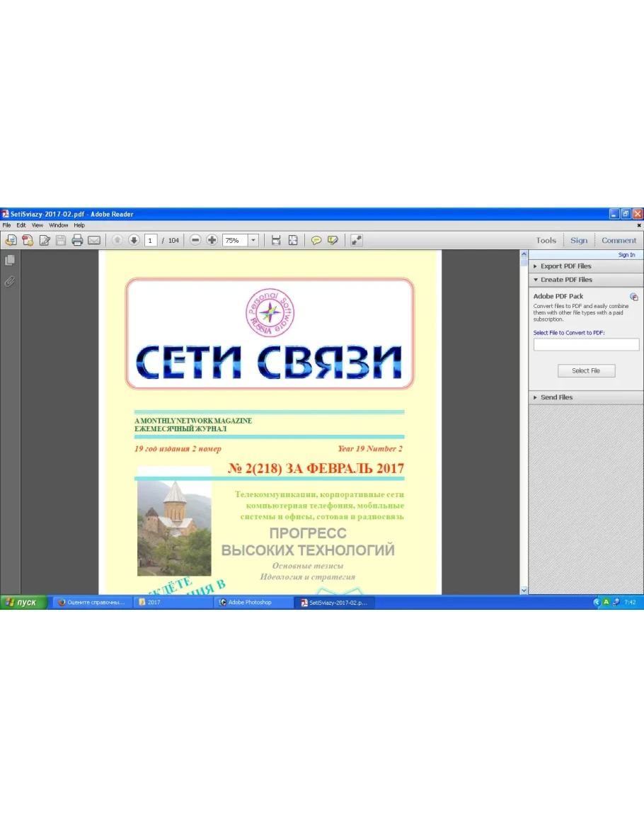The width and height of the screenshot is (644, 818).
Task: Add a sticky note comment
Action: pyautogui.click(x=316, y=240)
